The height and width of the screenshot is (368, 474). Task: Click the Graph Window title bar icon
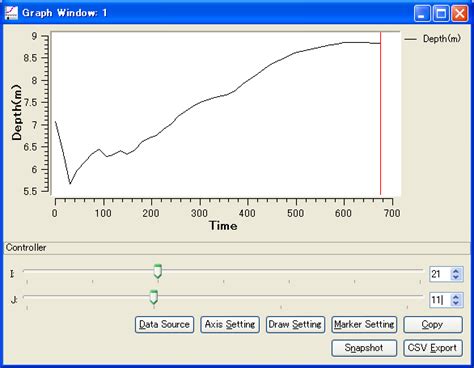point(11,13)
